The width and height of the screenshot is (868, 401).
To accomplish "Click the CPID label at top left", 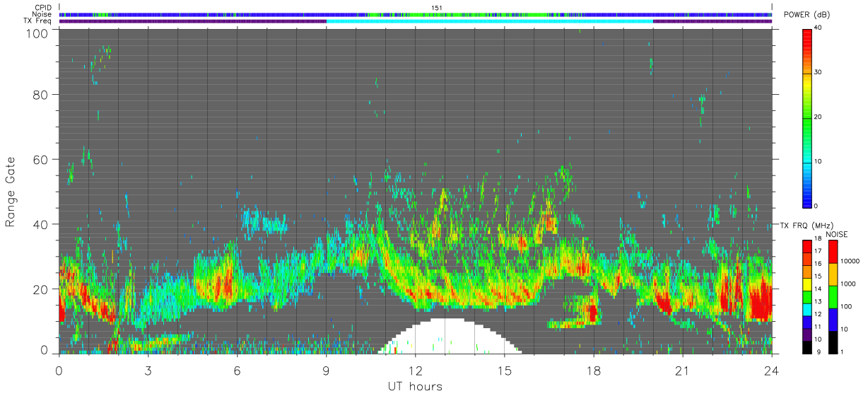I will pos(44,8).
